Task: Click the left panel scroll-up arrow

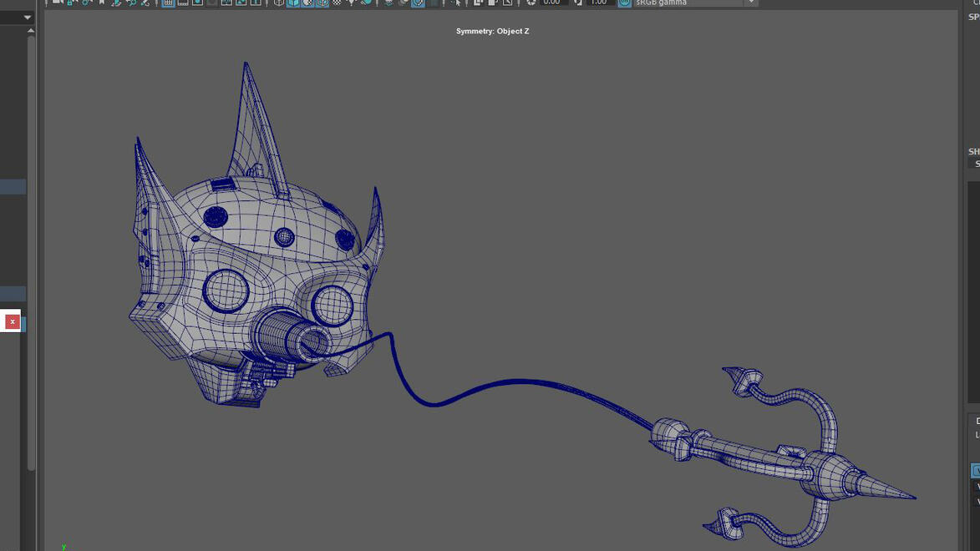Action: tap(31, 31)
